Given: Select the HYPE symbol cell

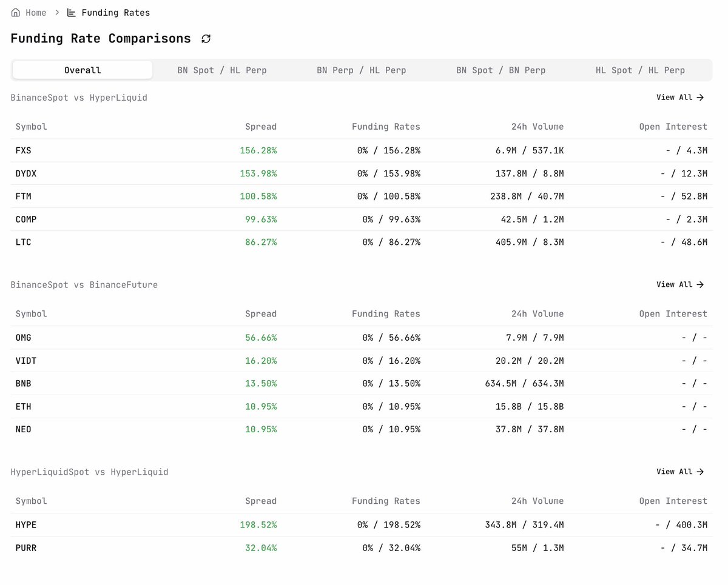Looking at the screenshot, I should (x=26, y=525).
